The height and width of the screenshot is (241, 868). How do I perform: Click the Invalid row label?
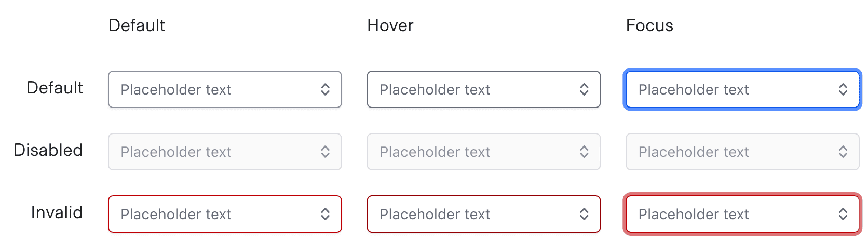[x=57, y=212]
